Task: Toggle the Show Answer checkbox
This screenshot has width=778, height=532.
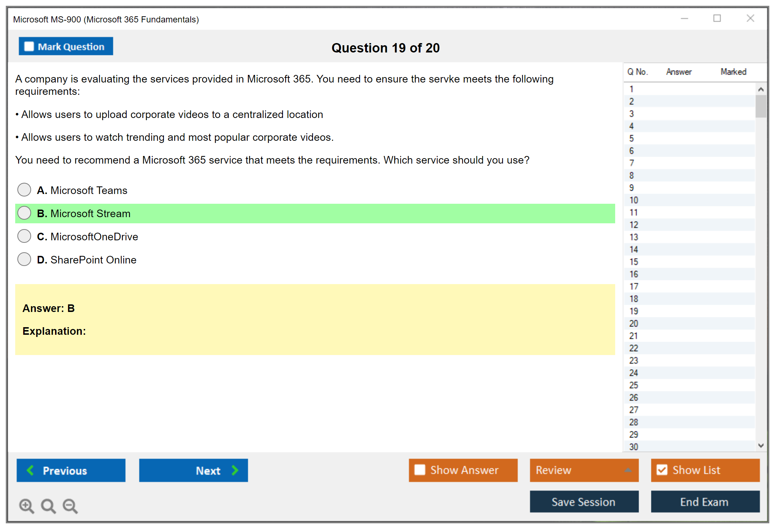Action: tap(420, 470)
